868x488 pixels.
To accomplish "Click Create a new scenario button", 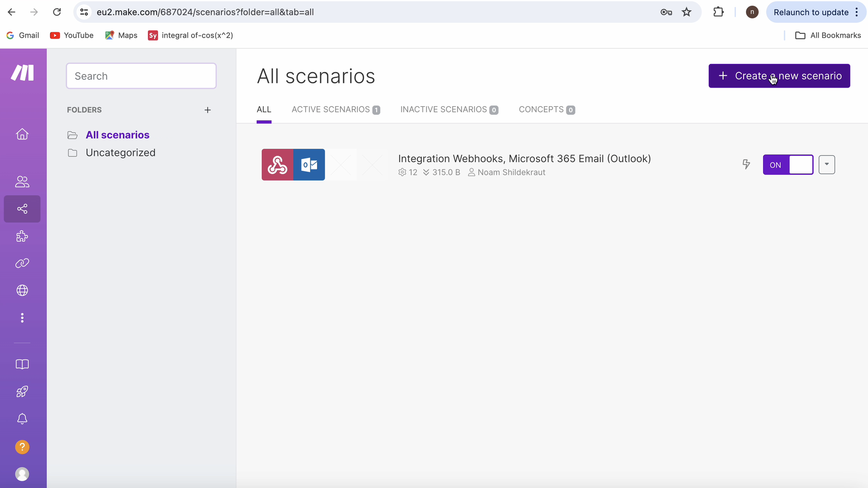I will 779,76.
